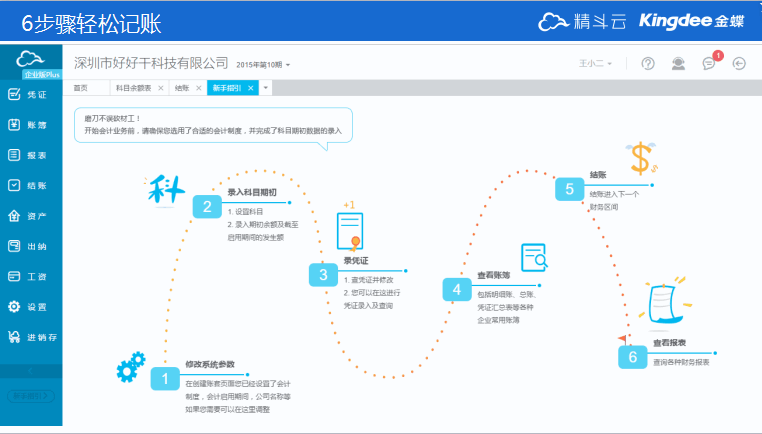Open the 王小二 user dropdown
The width and height of the screenshot is (762, 434).
(x=595, y=64)
